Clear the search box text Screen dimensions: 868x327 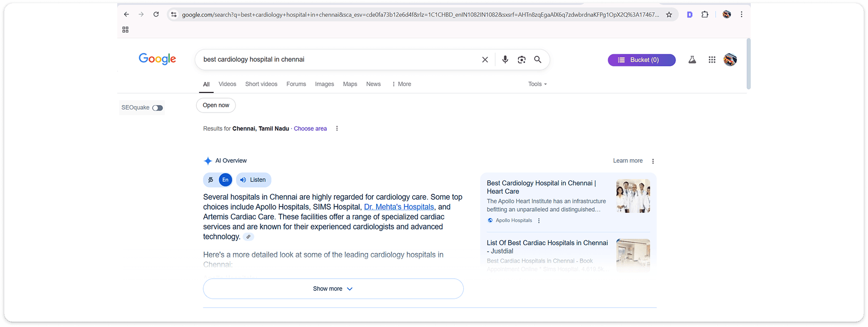tap(485, 59)
